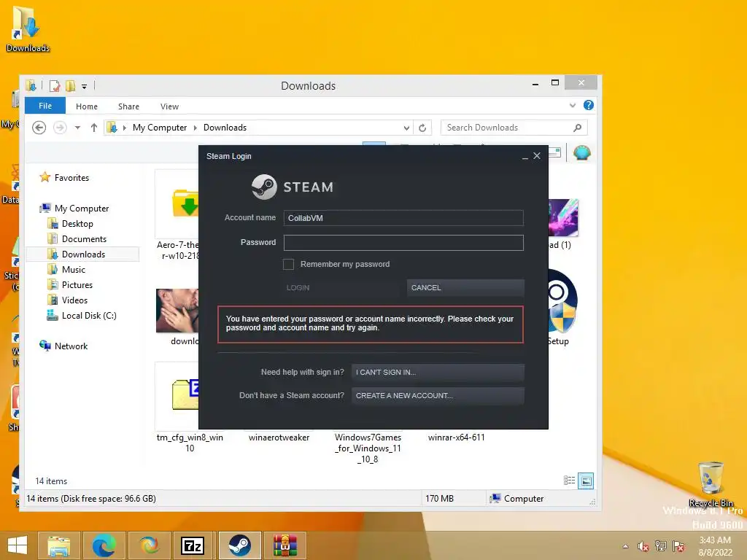Open the taskbar clock and date
Image resolution: width=747 pixels, height=560 pixels.
[715, 546]
